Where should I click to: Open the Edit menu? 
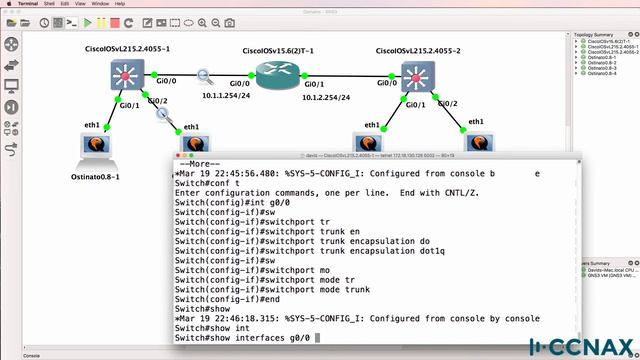64,3
